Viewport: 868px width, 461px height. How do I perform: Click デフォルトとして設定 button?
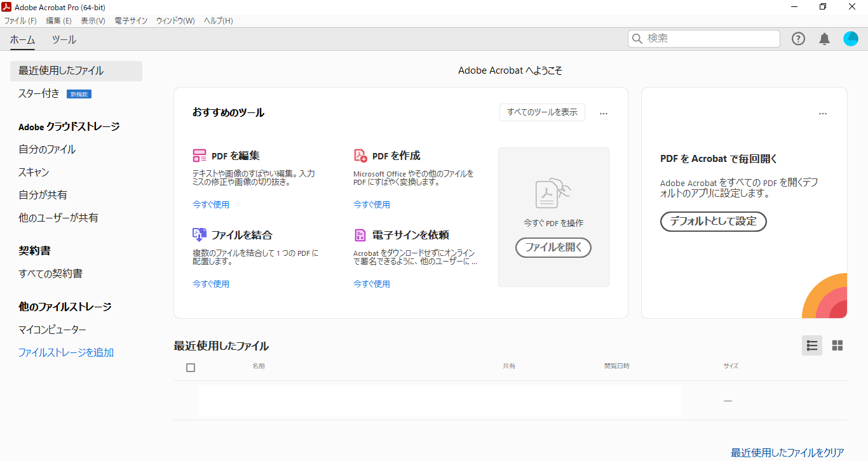tap(714, 222)
